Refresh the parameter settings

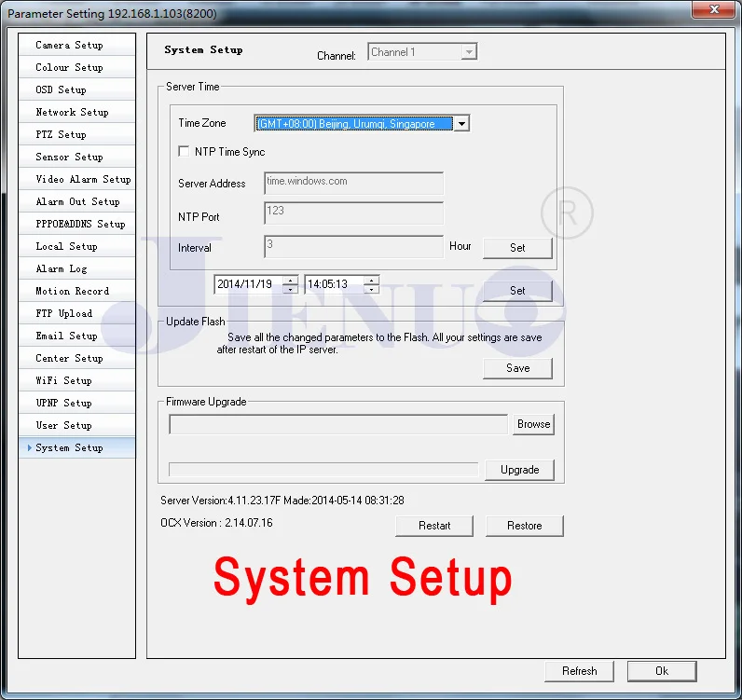coord(579,671)
